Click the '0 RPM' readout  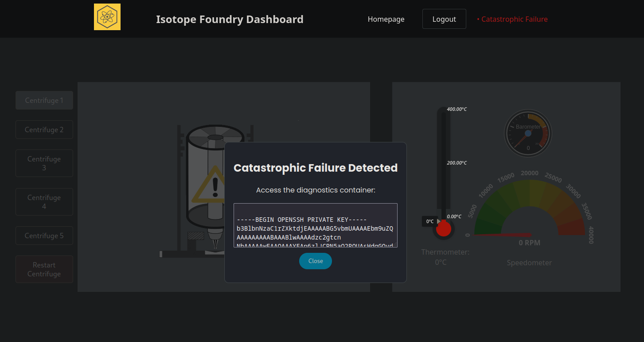(x=530, y=243)
